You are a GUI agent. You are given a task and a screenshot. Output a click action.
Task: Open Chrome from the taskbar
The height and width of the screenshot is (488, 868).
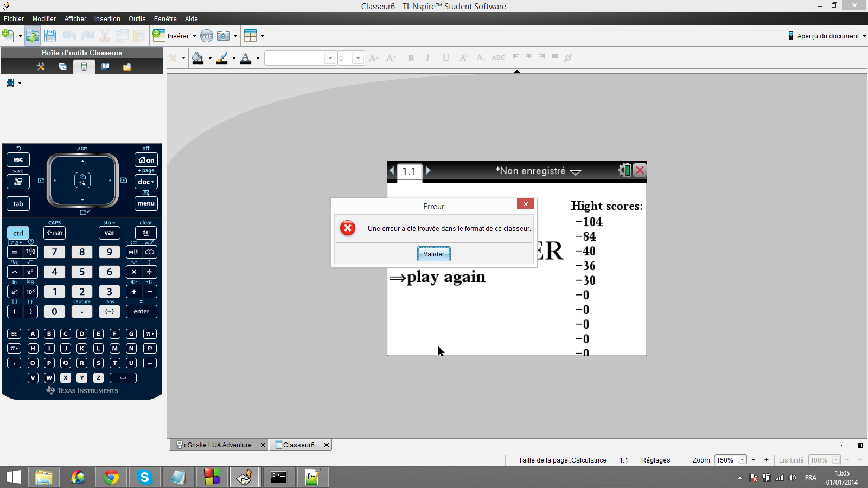tap(111, 477)
